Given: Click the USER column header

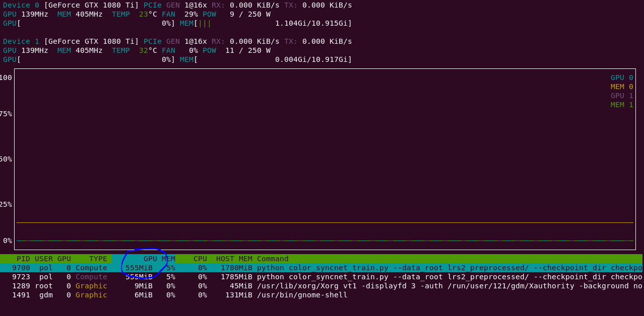Looking at the screenshot, I should click(44, 259).
